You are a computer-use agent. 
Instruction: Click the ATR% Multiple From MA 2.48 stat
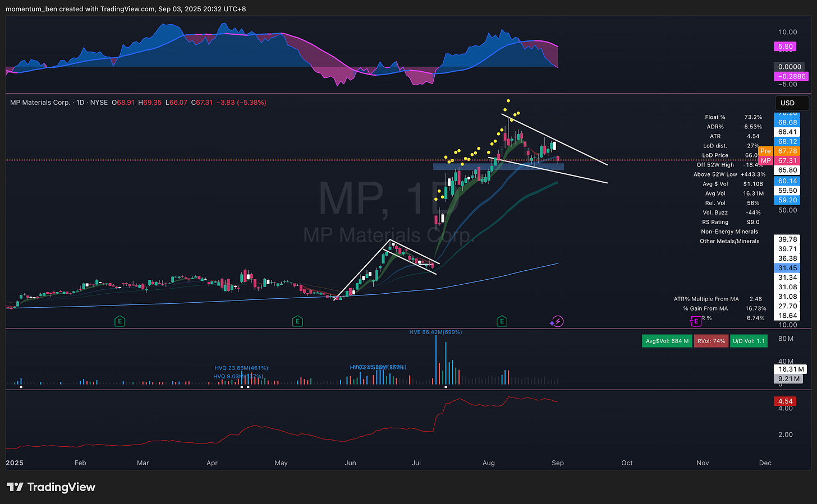(x=718, y=299)
